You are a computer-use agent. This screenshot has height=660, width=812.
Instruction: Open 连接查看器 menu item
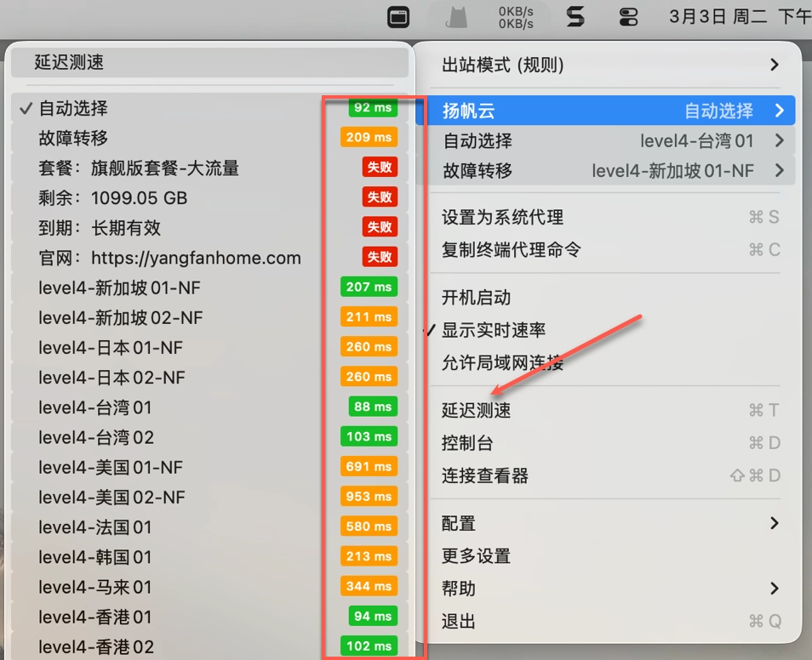pos(605,475)
